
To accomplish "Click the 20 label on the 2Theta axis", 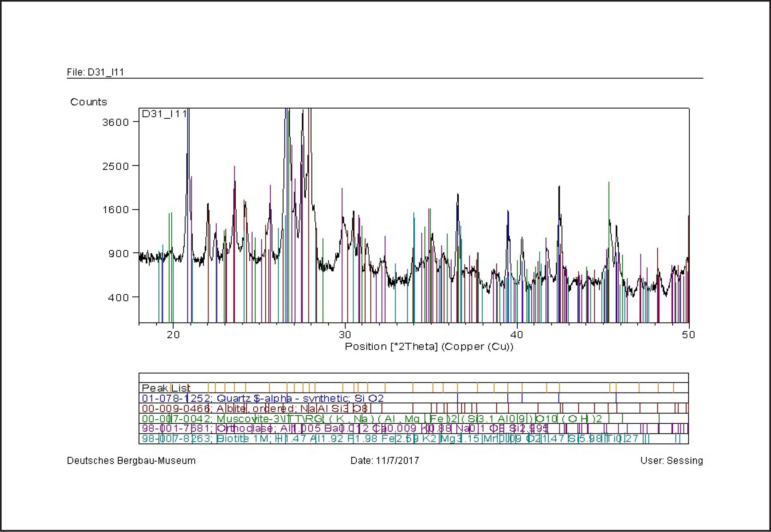I will click(x=173, y=334).
